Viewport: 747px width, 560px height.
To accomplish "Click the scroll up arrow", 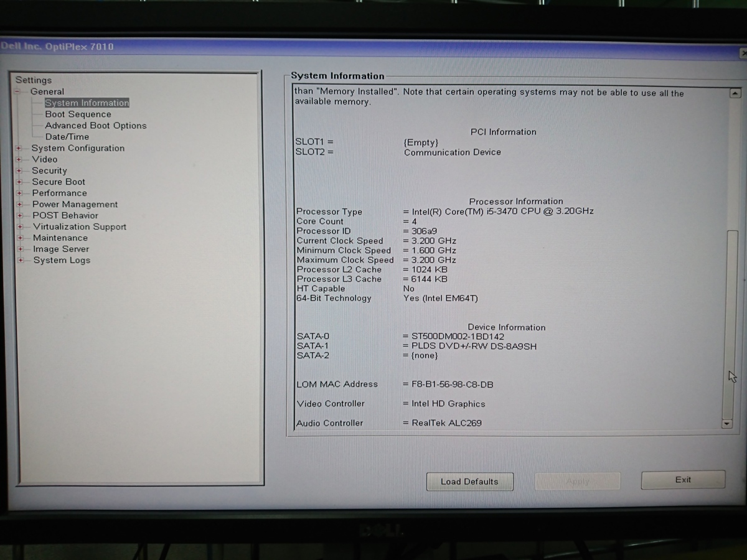I will click(x=735, y=93).
